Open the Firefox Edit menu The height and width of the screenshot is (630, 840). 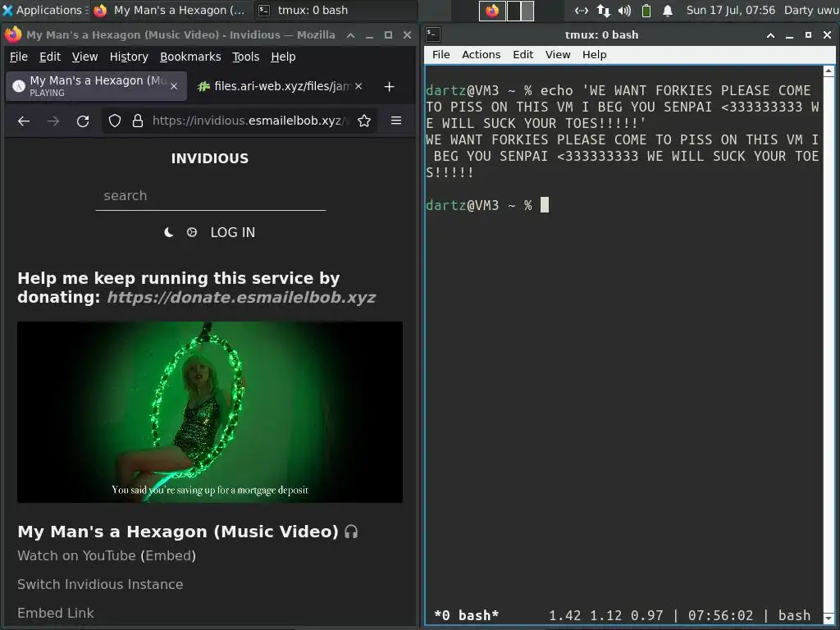click(x=50, y=57)
